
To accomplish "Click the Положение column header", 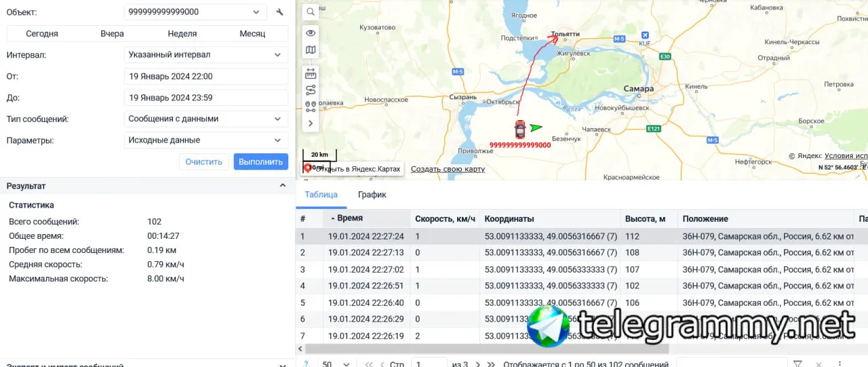I will [766, 219].
